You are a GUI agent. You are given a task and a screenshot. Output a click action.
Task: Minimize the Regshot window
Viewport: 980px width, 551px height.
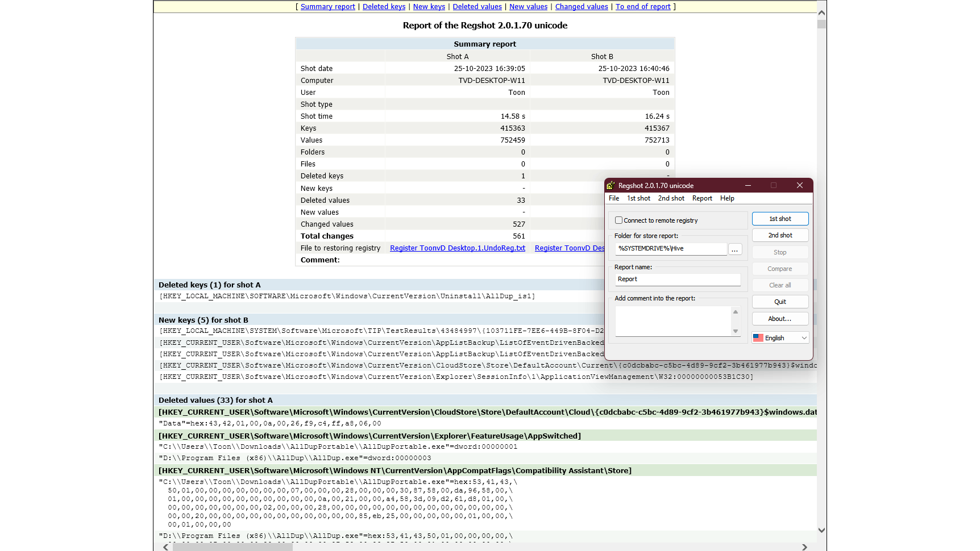(748, 186)
